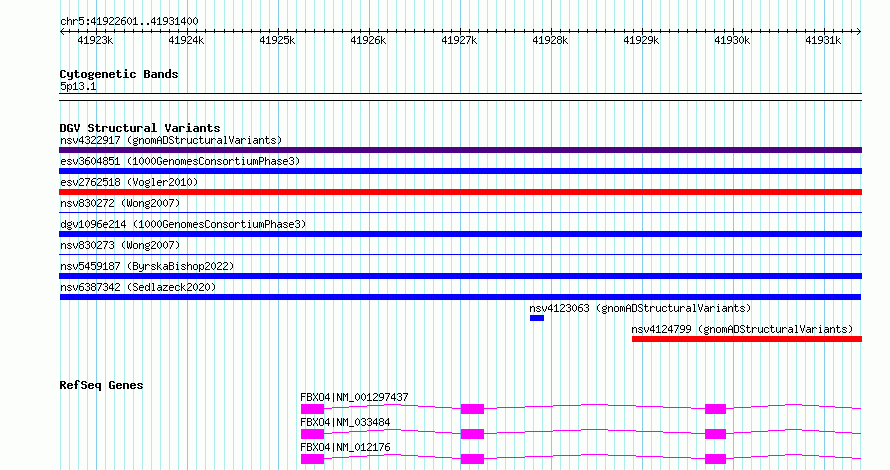Image resolution: width=890 pixels, height=470 pixels.
Task: Click the 41925k ruler position
Action: click(278, 40)
